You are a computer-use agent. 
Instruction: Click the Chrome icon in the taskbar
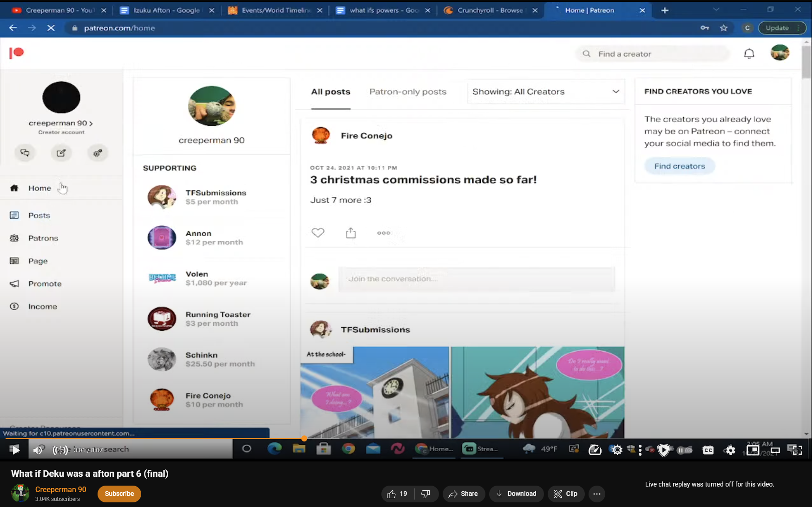click(x=348, y=449)
